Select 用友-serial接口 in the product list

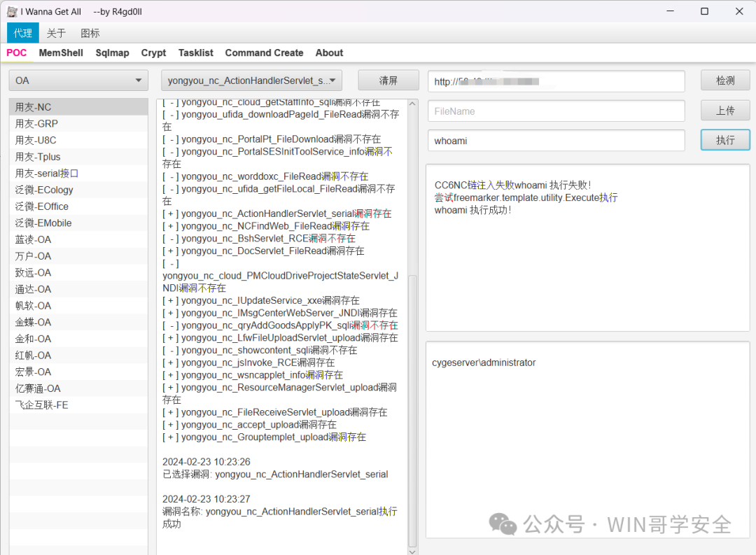[x=78, y=174]
